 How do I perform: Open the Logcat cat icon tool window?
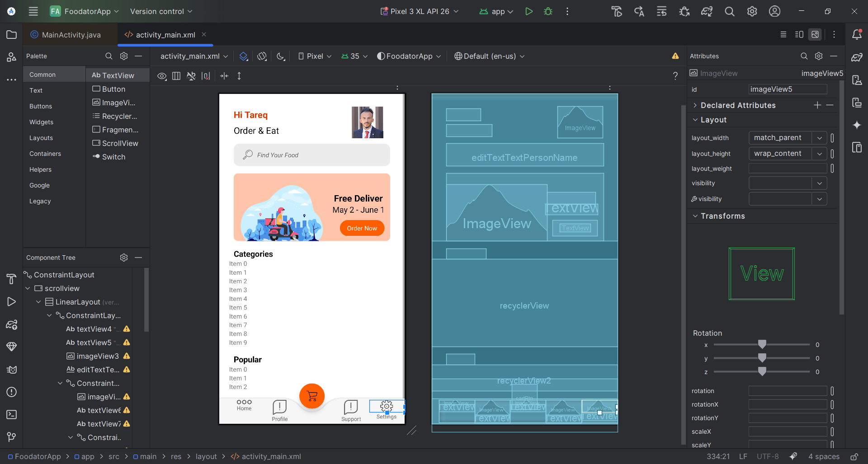[12, 370]
